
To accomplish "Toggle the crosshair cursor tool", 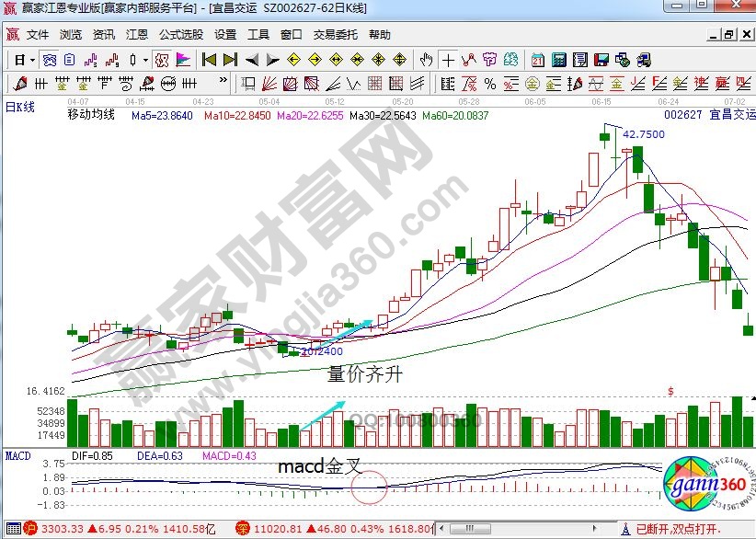I will (448, 61).
